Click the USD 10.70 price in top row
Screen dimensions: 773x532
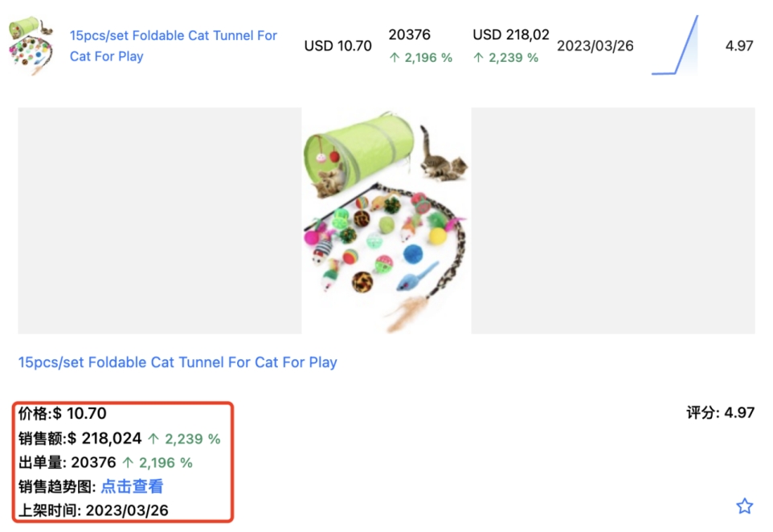click(x=337, y=46)
